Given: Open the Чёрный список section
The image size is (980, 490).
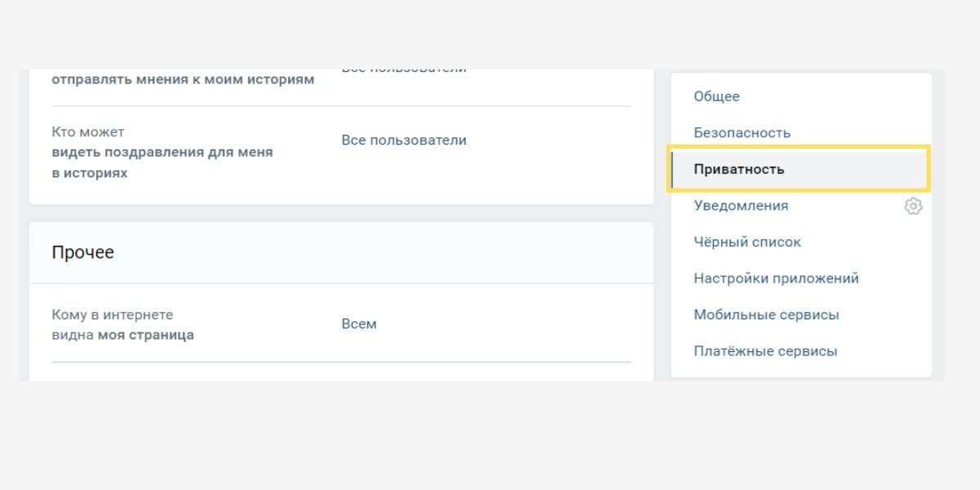Looking at the screenshot, I should click(x=747, y=242).
